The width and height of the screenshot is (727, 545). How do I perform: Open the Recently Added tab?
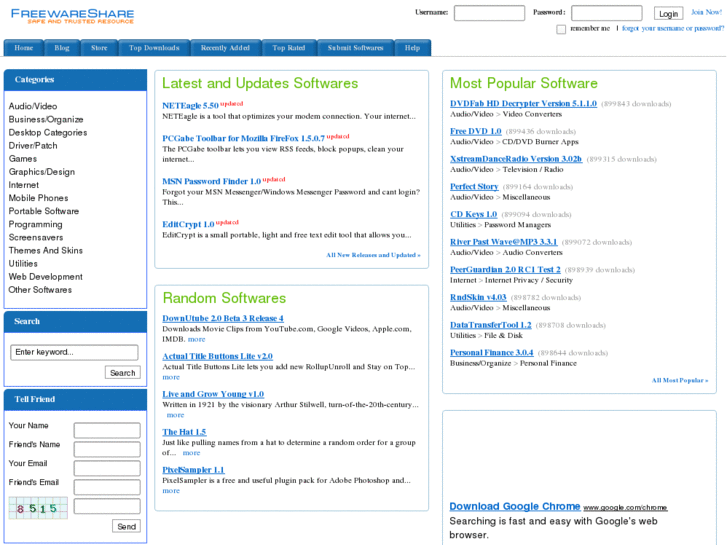click(225, 48)
